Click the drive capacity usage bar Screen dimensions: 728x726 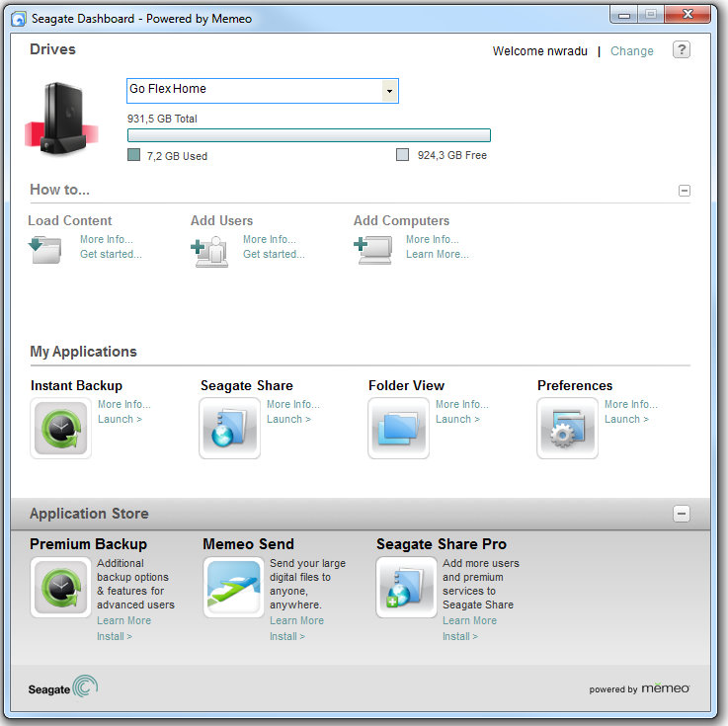click(x=309, y=135)
